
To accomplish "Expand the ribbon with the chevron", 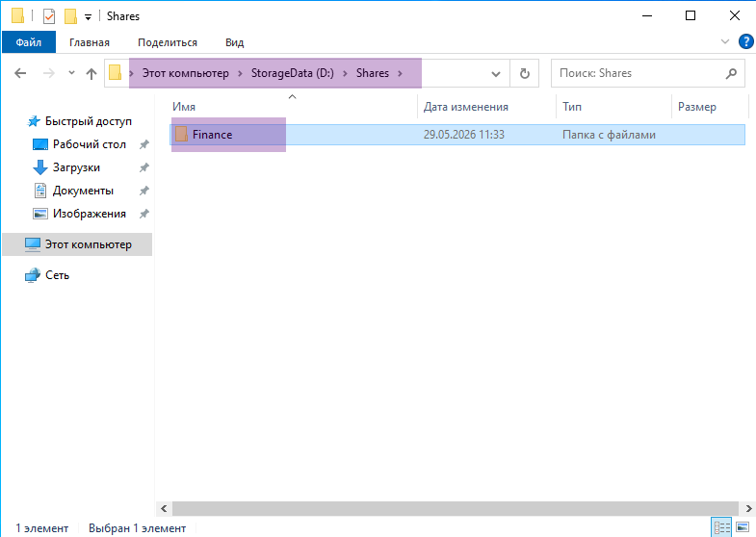I will (724, 42).
